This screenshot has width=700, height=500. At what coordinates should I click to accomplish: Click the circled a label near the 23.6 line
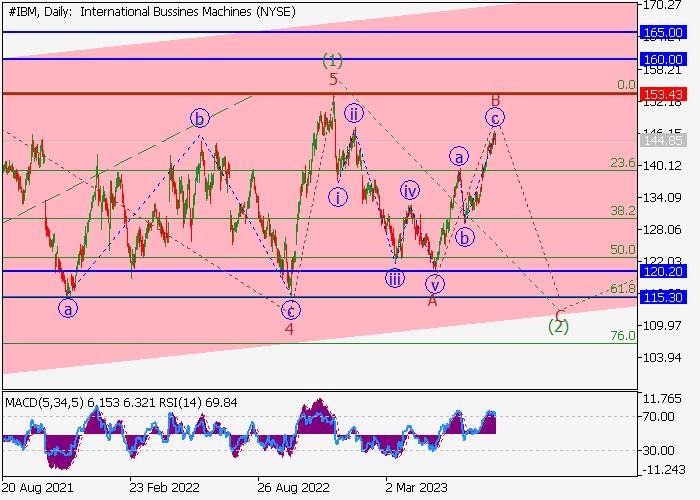point(459,157)
